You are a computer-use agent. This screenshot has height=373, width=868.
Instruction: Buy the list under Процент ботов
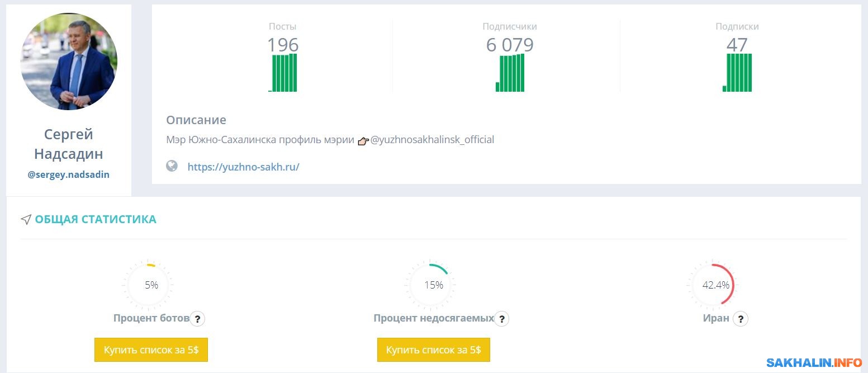[x=151, y=350]
